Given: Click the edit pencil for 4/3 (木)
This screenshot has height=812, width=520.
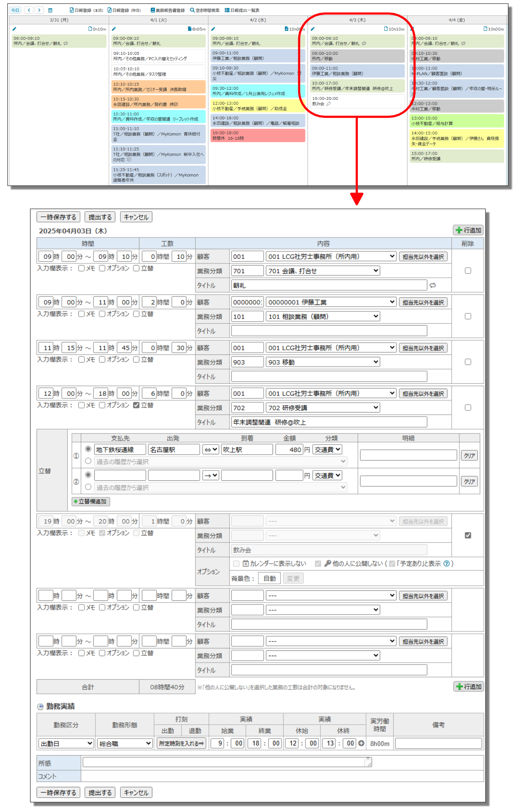Looking at the screenshot, I should 313,29.
